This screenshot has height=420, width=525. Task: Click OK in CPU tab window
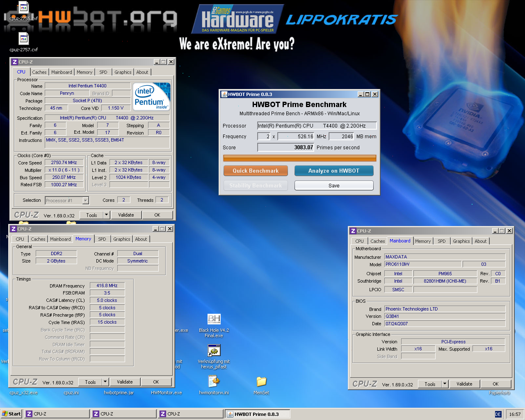(x=157, y=215)
